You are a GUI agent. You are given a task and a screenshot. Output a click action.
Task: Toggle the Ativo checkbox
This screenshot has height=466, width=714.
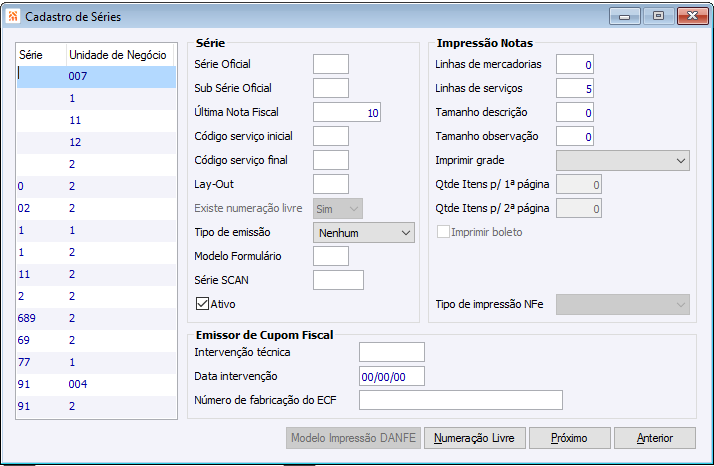202,302
